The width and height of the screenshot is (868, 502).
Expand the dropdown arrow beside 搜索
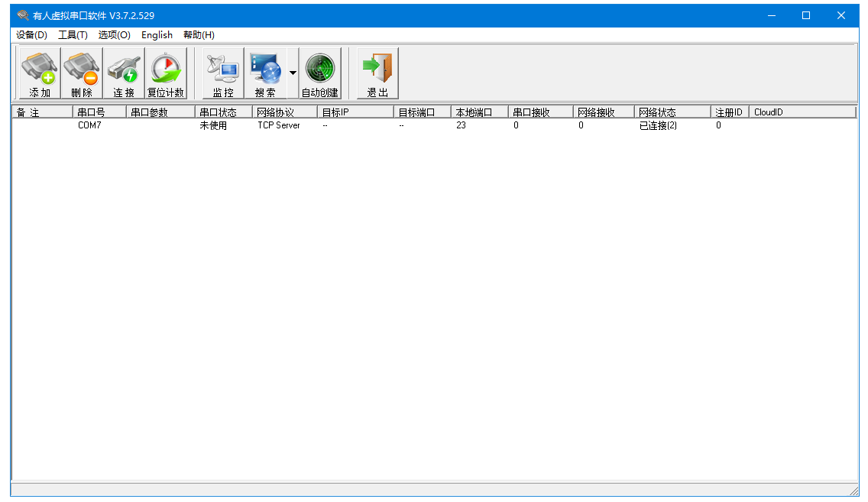(x=293, y=73)
